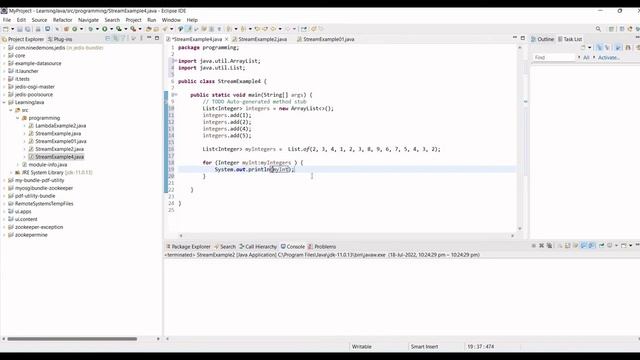
Task: Open the Navigate menu
Action: click(x=88, y=20)
